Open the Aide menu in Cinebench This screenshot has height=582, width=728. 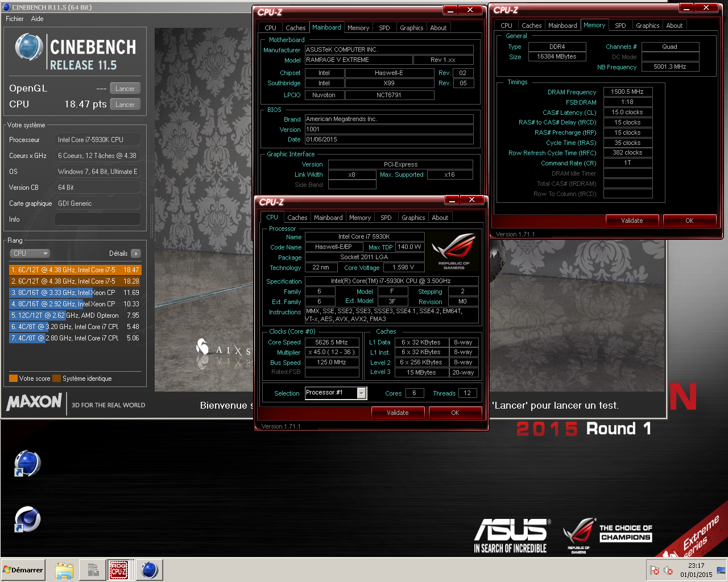point(37,19)
